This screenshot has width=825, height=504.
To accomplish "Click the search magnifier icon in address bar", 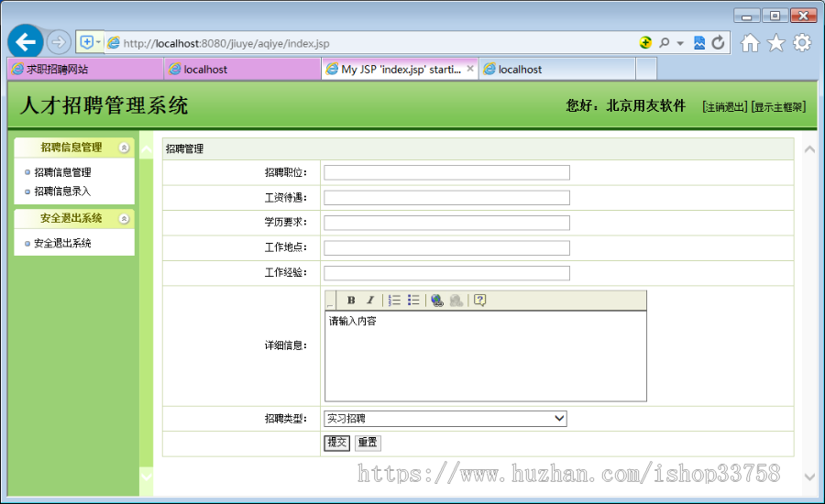I will click(664, 43).
